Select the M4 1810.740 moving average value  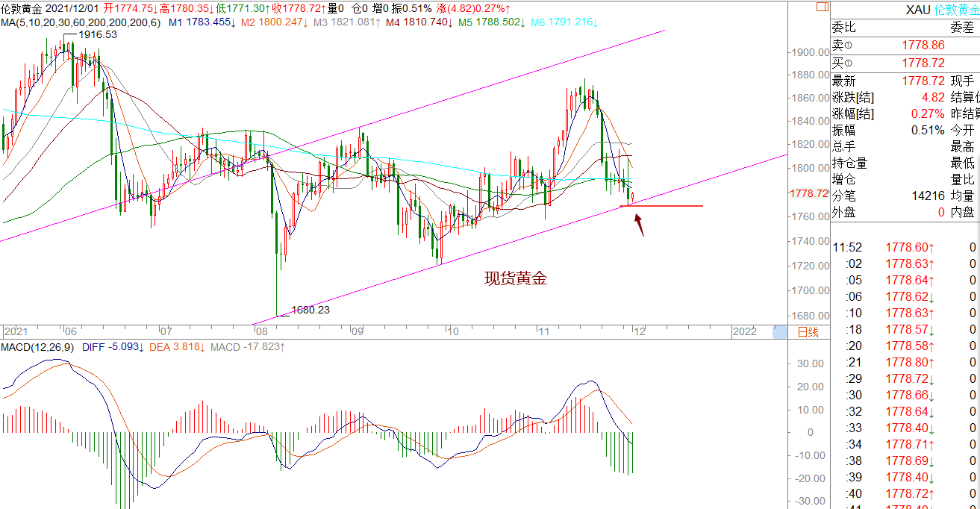[x=418, y=22]
